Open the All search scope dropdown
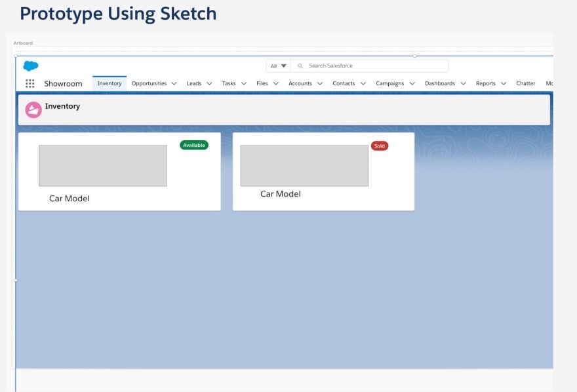Image resolution: width=577 pixels, height=392 pixels. [278, 66]
